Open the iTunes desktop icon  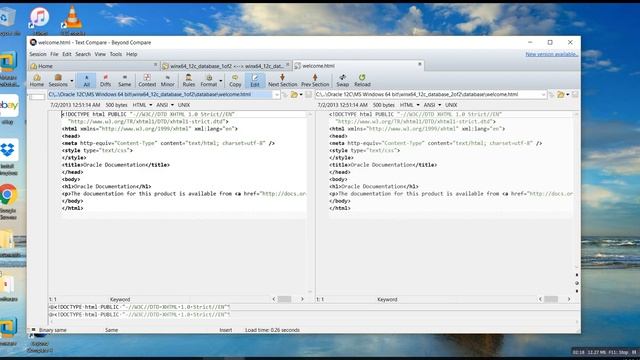[40, 19]
